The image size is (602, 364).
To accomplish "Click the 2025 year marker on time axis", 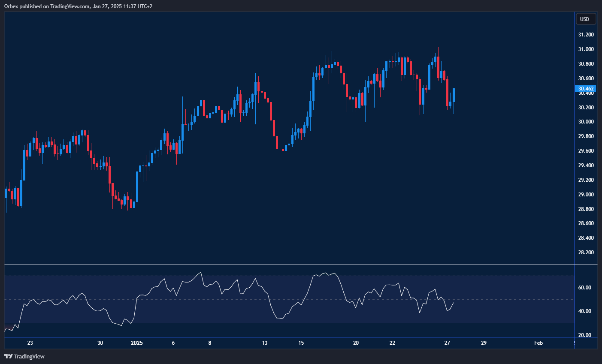I will [x=136, y=343].
